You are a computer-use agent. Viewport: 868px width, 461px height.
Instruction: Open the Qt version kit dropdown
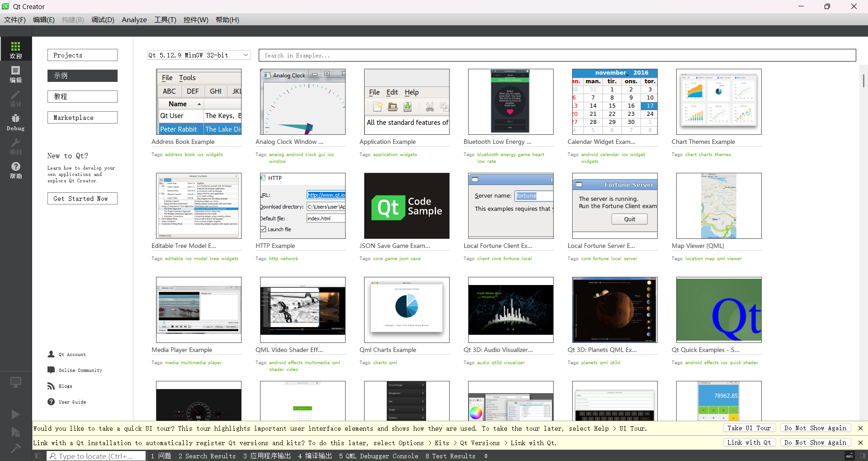(x=199, y=55)
